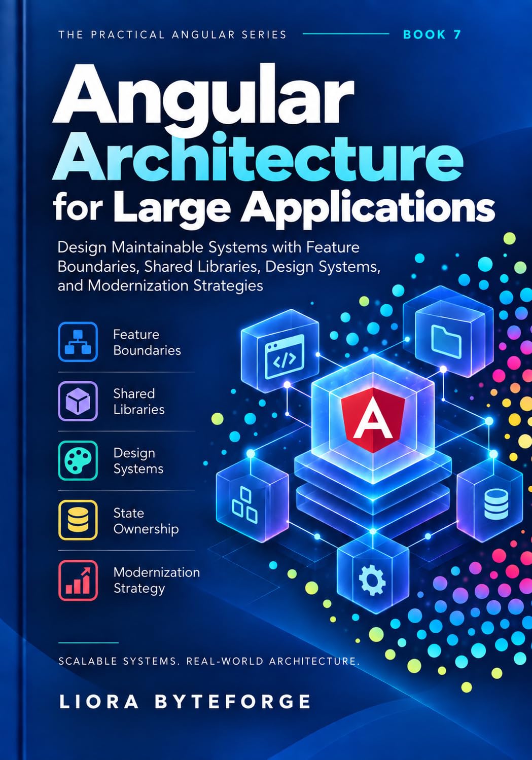Click 'for Large Applications' title line

click(274, 208)
